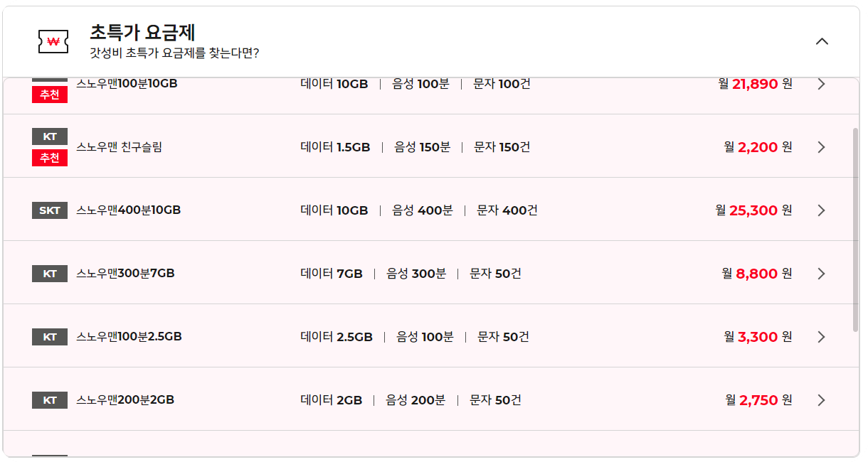Click the 추천 badge on 스노우맨100분10GB
This screenshot has height=462, width=868.
tap(49, 95)
